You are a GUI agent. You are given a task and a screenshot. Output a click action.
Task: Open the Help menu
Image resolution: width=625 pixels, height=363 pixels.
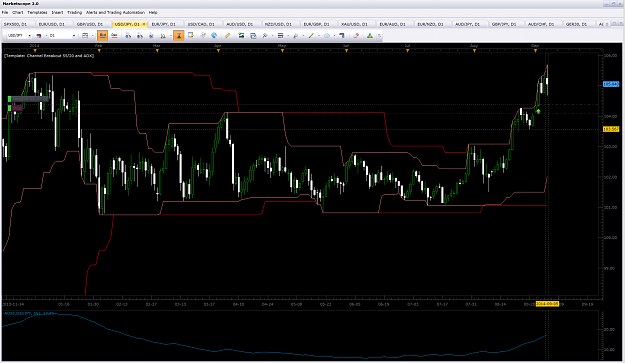(x=153, y=12)
